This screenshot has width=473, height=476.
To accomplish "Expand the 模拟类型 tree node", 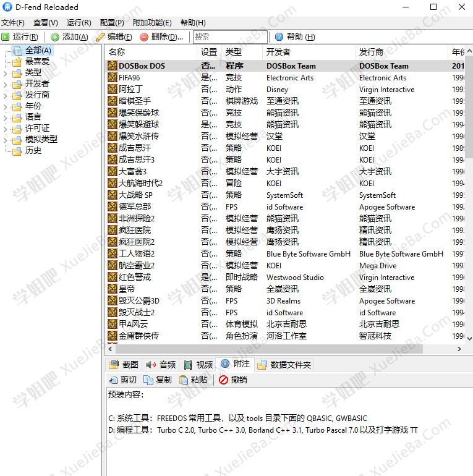I will point(5,140).
